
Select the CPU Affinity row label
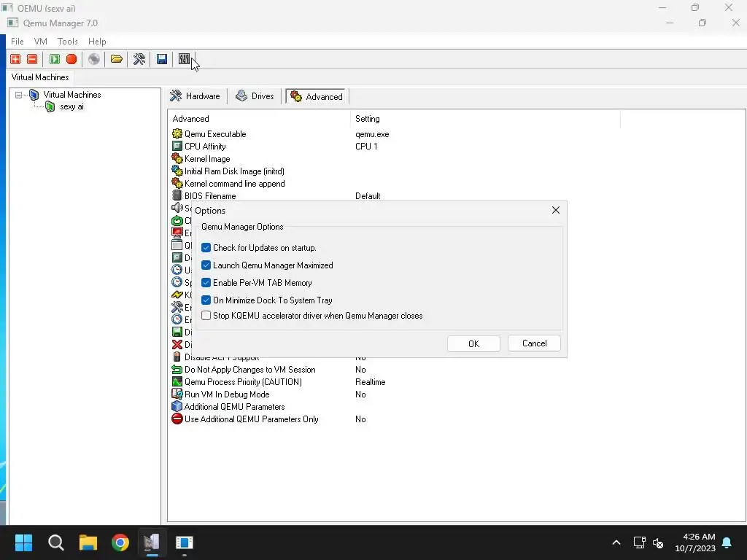[205, 147]
